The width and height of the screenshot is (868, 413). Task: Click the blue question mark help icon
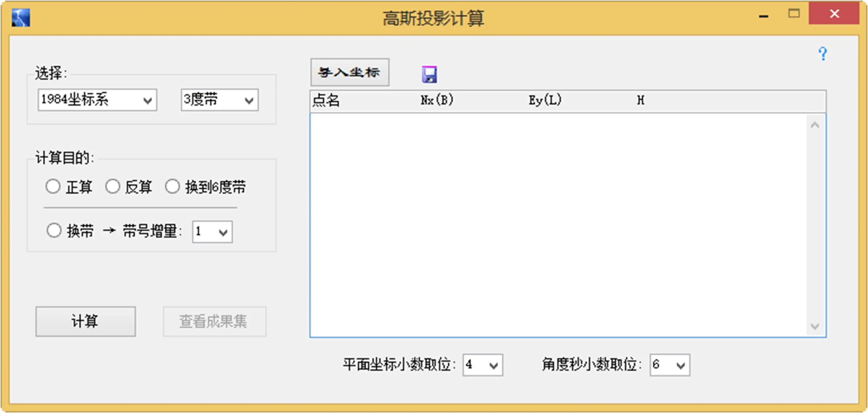823,54
